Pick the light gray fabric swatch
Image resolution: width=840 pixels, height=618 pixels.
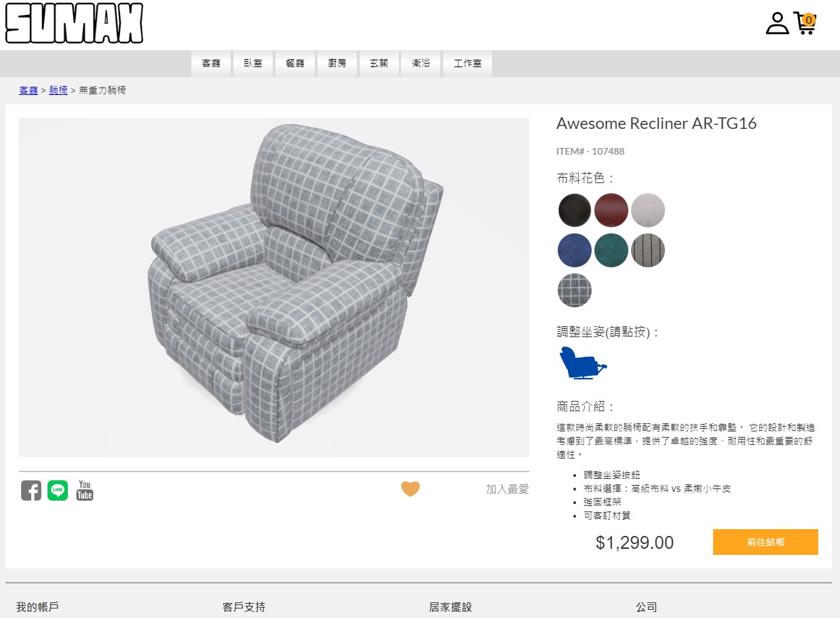point(648,210)
